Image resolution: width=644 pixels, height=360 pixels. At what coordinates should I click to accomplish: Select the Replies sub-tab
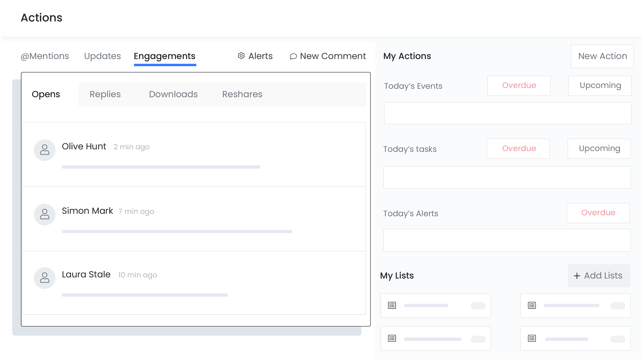pyautogui.click(x=105, y=94)
